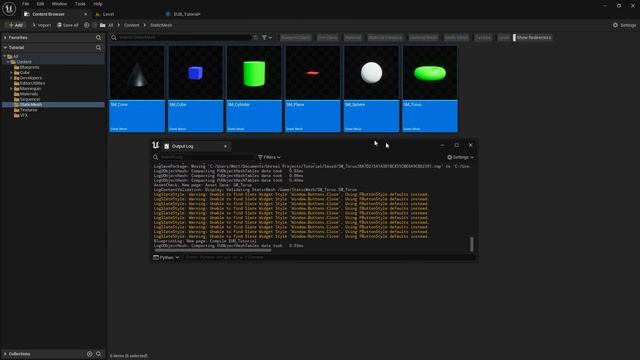Click the StaticMesh breadcrumb in the path bar

pyautogui.click(x=161, y=25)
